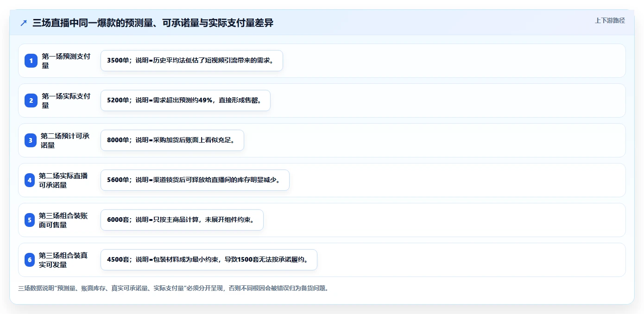Select the number 4 step badge

pyautogui.click(x=30, y=180)
